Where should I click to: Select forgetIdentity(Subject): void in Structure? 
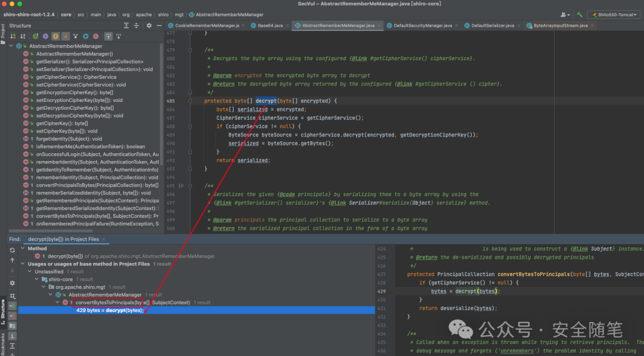click(69, 139)
